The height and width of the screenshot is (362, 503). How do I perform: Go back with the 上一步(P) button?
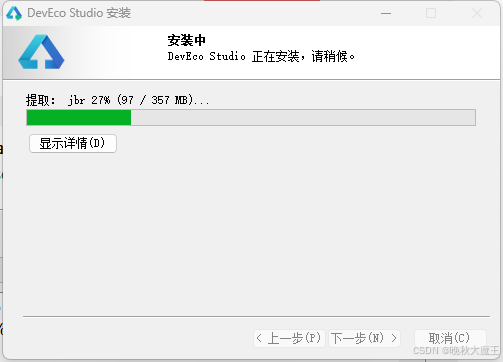289,338
